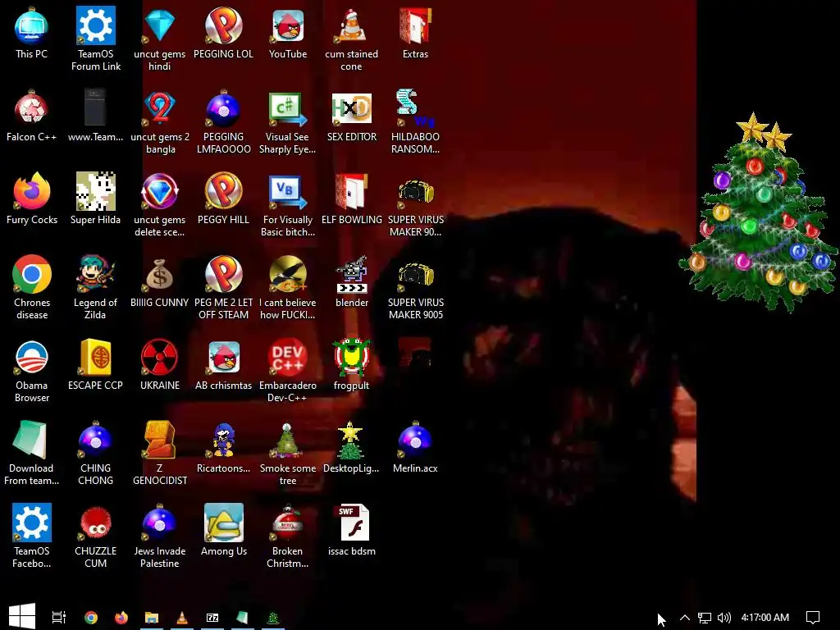Open TeamOS Facebo... gear shortcut
Screen dimensions: 840x630
[x=32, y=536]
